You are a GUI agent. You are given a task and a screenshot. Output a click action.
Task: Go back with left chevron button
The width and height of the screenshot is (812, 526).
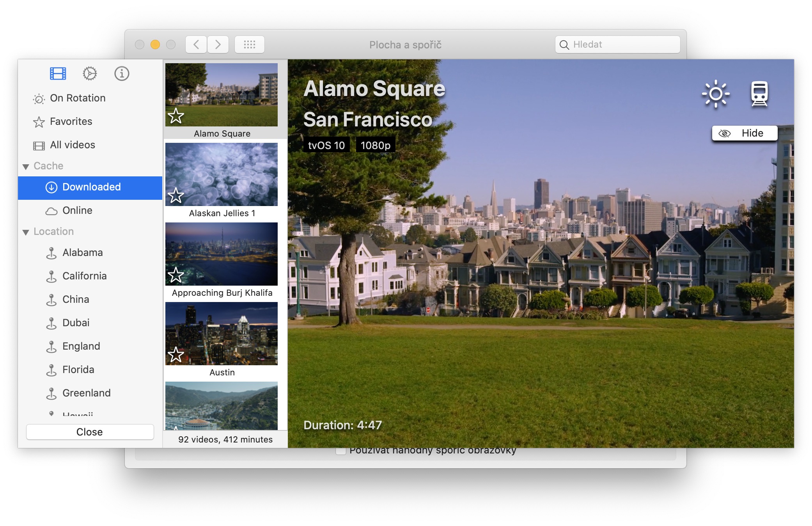coord(196,44)
